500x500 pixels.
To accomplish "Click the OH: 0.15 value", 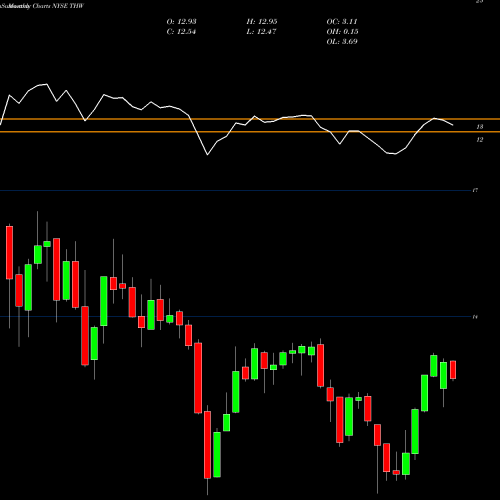I will 342,32.
